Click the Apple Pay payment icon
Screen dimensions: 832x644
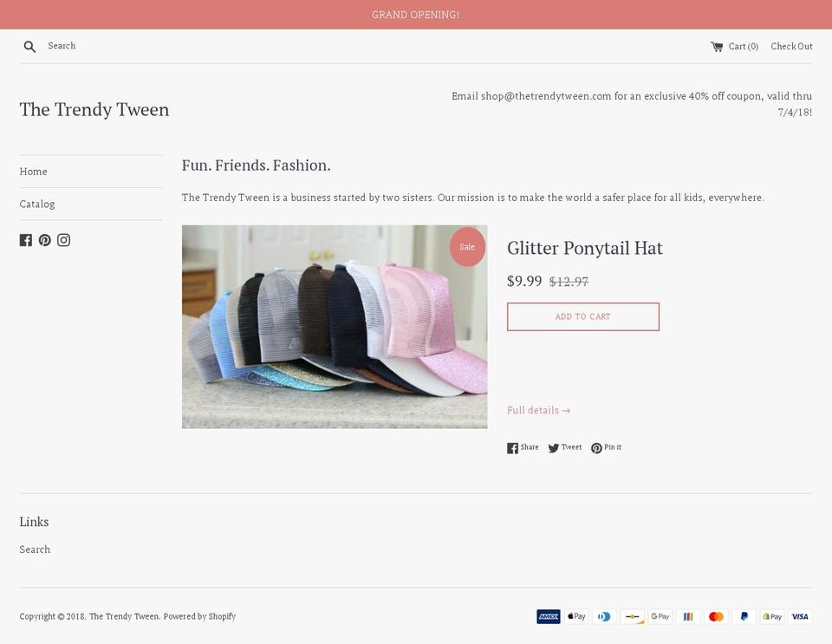pos(576,616)
